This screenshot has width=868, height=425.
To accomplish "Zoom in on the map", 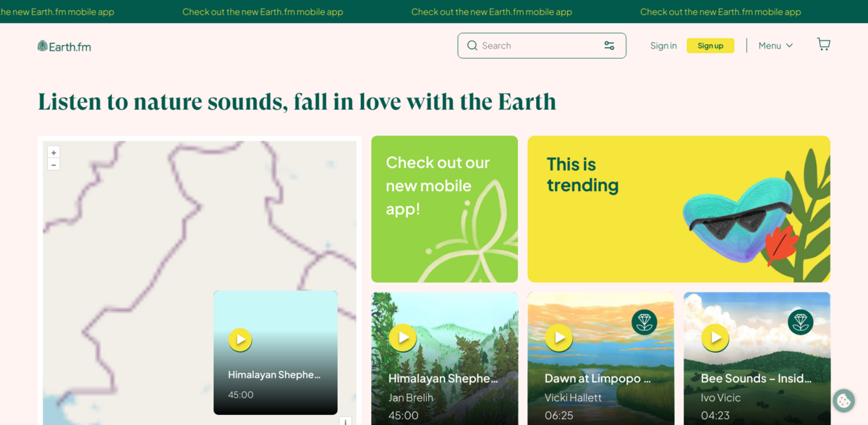I will click(54, 153).
